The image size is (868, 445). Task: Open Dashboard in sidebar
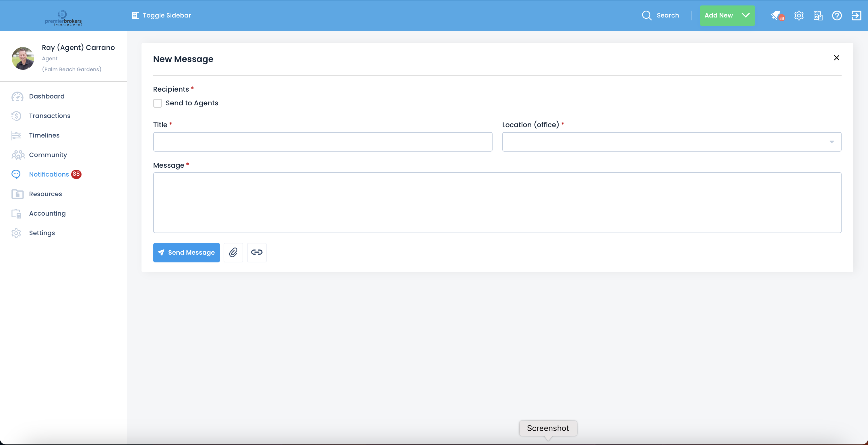46,96
